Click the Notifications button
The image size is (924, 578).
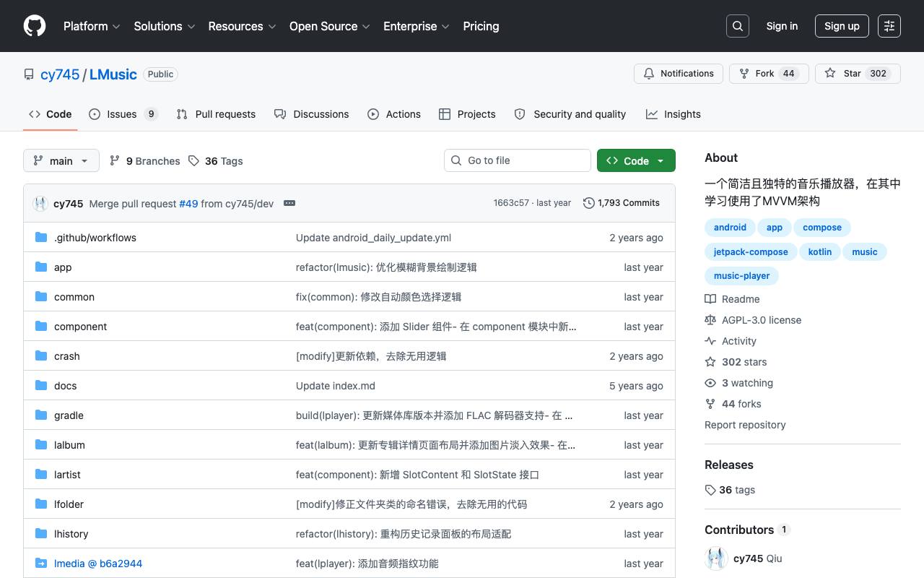[x=679, y=74]
